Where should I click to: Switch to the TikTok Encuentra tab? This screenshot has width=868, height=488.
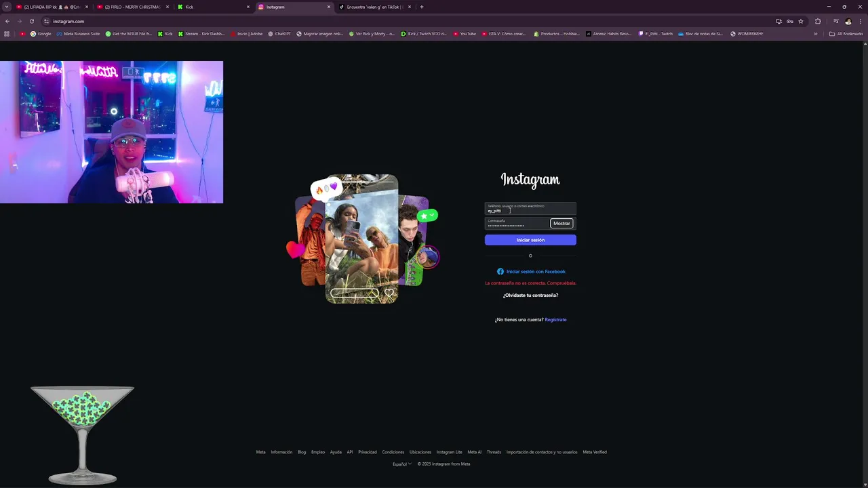374,7
